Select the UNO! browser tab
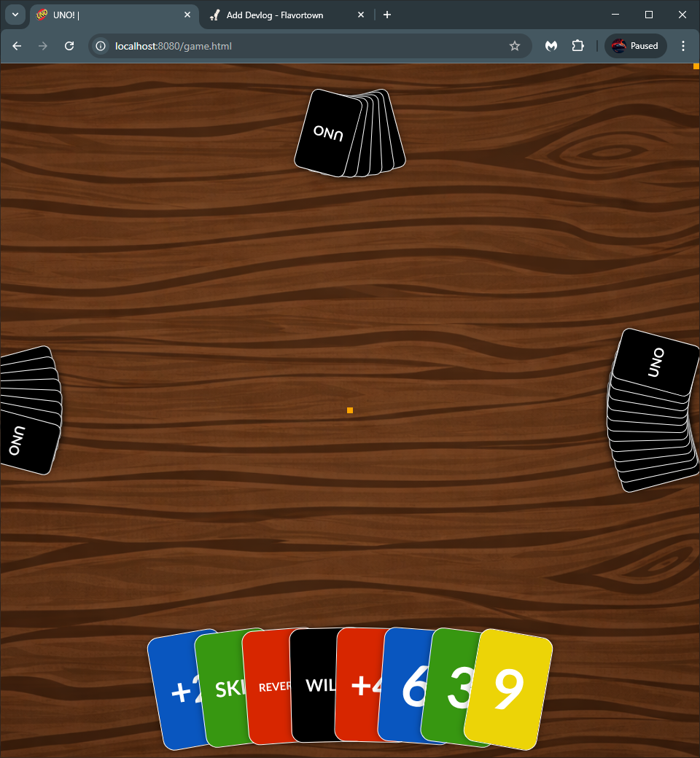Viewport: 700px width, 758px height. (109, 15)
